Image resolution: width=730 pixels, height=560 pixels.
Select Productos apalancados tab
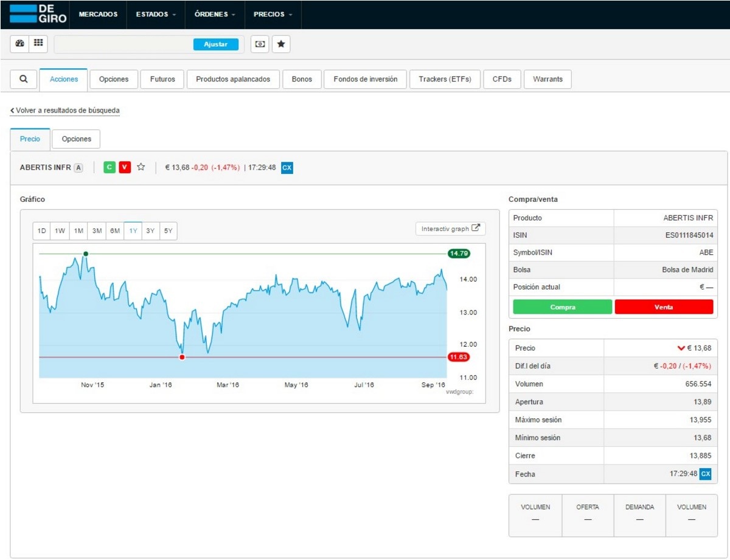pos(233,79)
